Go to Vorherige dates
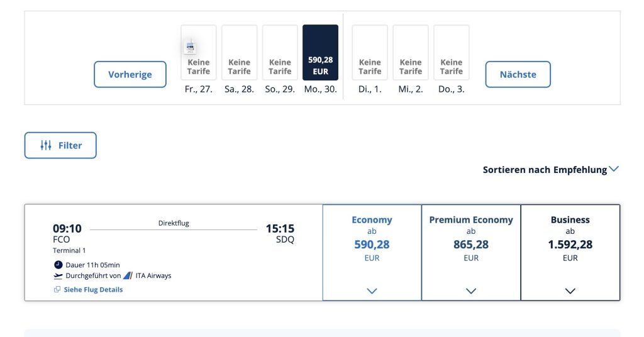This screenshot has height=337, width=644. [x=130, y=74]
